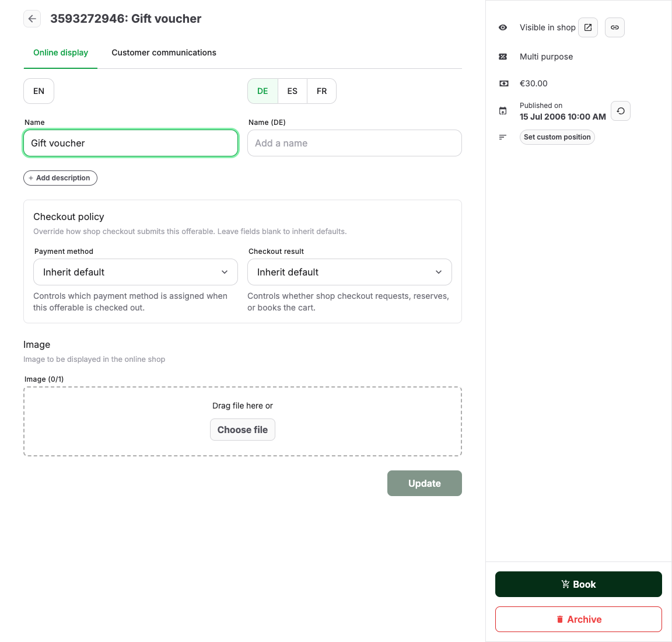Click the sort position icon
Screen dimensions: 672x642
pyautogui.click(x=503, y=137)
